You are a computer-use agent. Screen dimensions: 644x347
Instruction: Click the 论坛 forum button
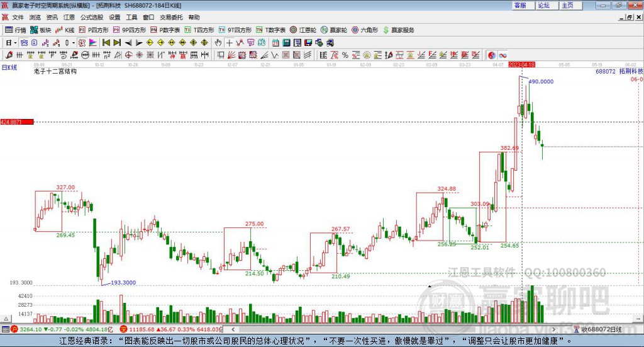[x=547, y=5]
